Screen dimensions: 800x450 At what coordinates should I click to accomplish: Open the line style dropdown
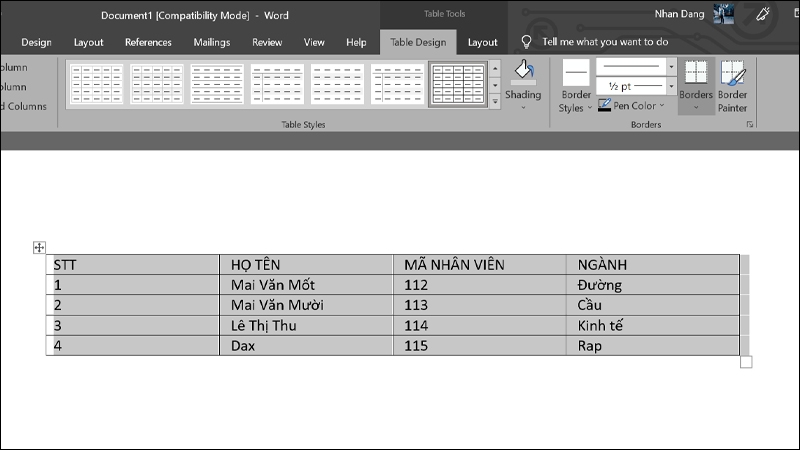click(671, 66)
